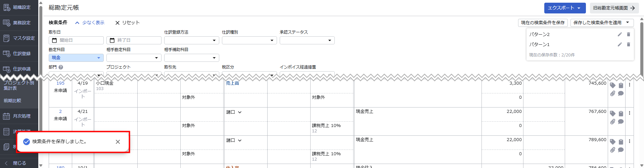Click attachment paperclip icon on the 767,600 row

pyautogui.click(x=612, y=122)
